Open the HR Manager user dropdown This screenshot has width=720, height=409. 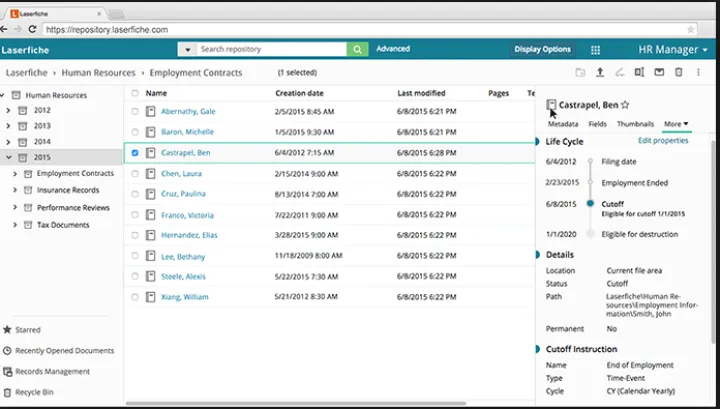674,49
